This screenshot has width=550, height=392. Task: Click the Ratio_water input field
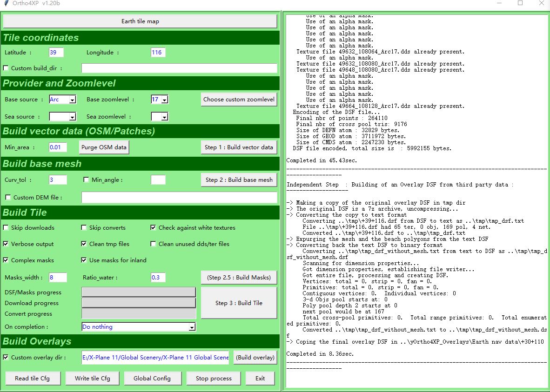click(158, 277)
